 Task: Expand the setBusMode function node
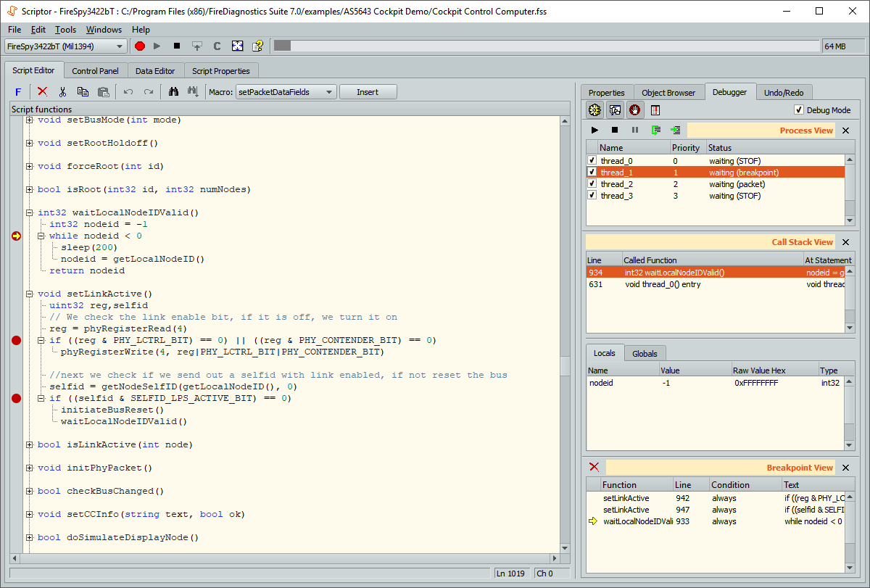30,120
